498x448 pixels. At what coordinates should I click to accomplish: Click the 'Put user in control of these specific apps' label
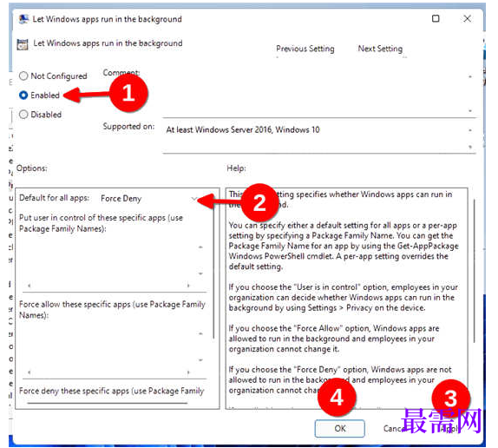(101, 223)
